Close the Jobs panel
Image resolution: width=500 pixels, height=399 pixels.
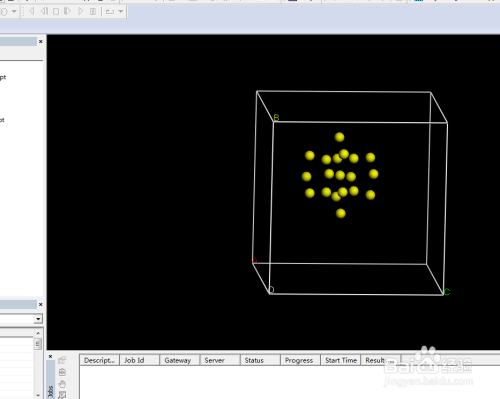(x=50, y=356)
